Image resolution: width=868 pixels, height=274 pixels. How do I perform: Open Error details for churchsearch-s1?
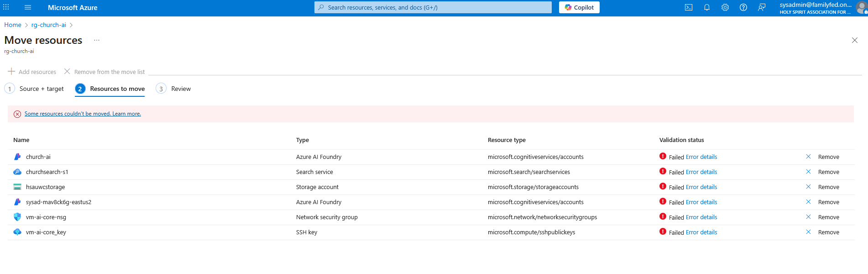coord(701,172)
